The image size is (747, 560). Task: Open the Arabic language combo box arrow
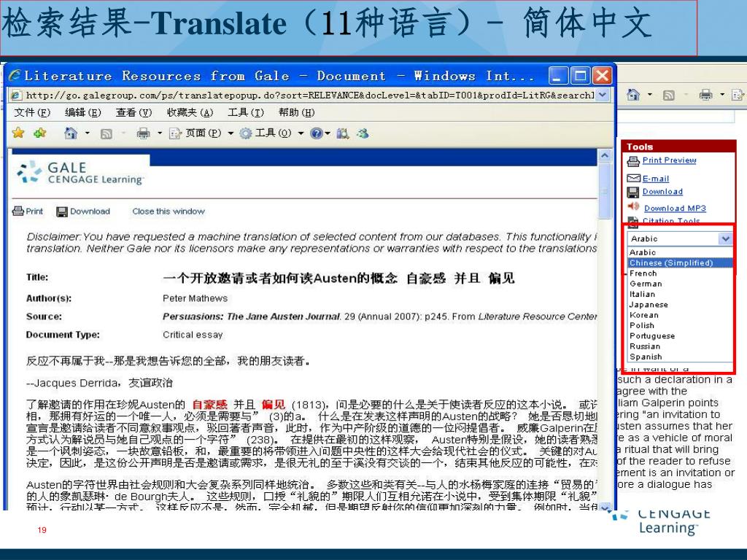(725, 238)
